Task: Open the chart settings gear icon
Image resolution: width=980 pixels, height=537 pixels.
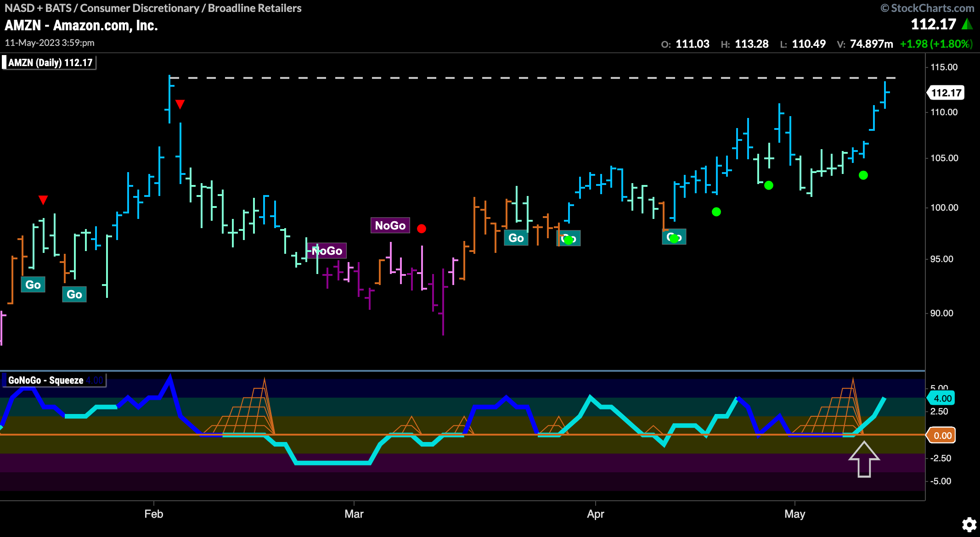Action: pos(969,525)
